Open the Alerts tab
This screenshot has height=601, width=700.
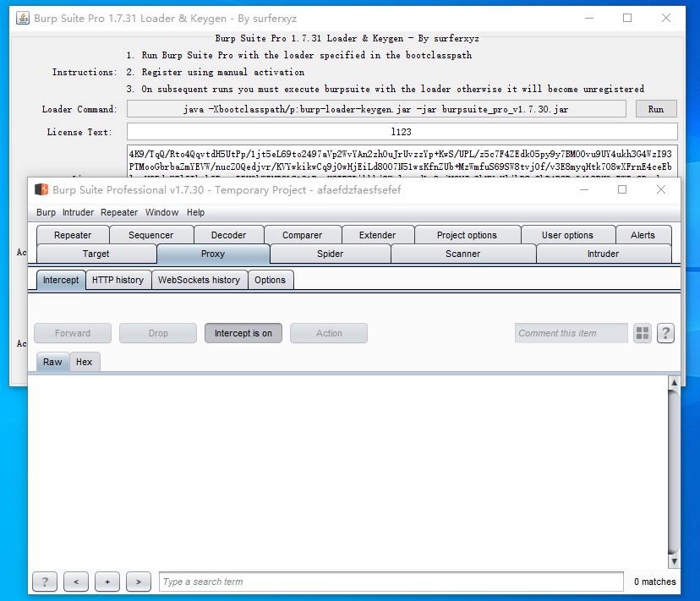pyautogui.click(x=643, y=235)
